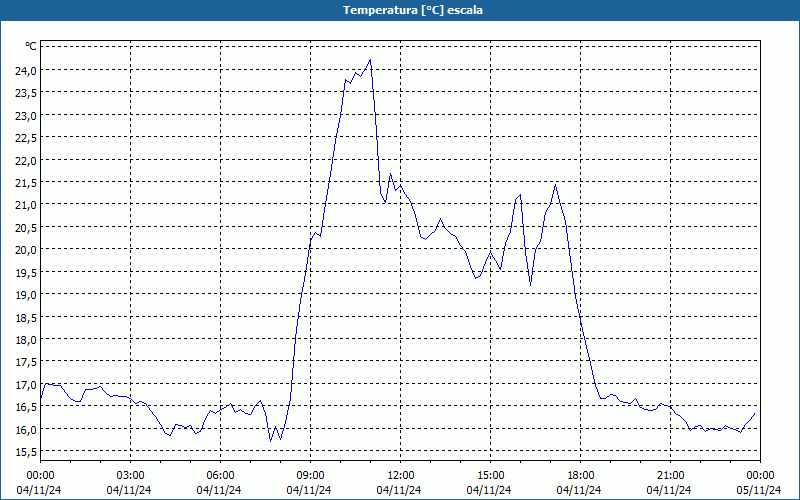Click the 24,0 y-axis label
Image resolution: width=800 pixels, height=500 pixels.
[26, 70]
